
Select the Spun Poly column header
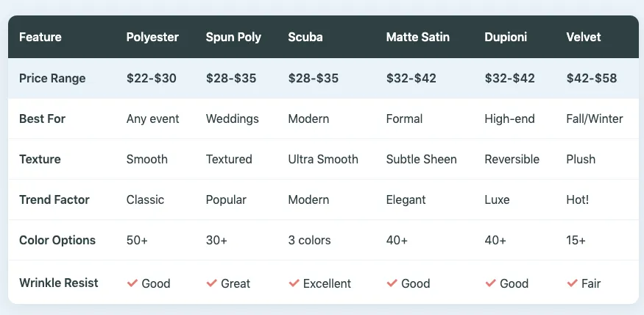233,37
